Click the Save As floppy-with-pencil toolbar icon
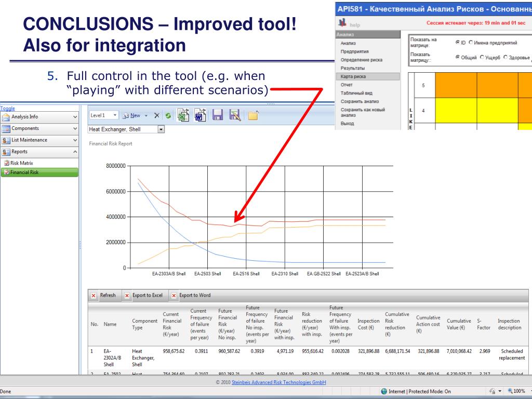532x399 pixels. [x=235, y=115]
